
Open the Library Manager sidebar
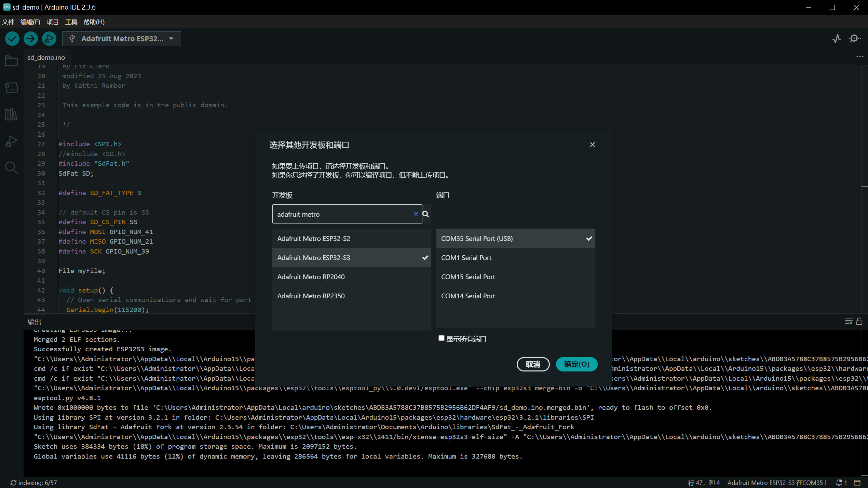point(12,114)
